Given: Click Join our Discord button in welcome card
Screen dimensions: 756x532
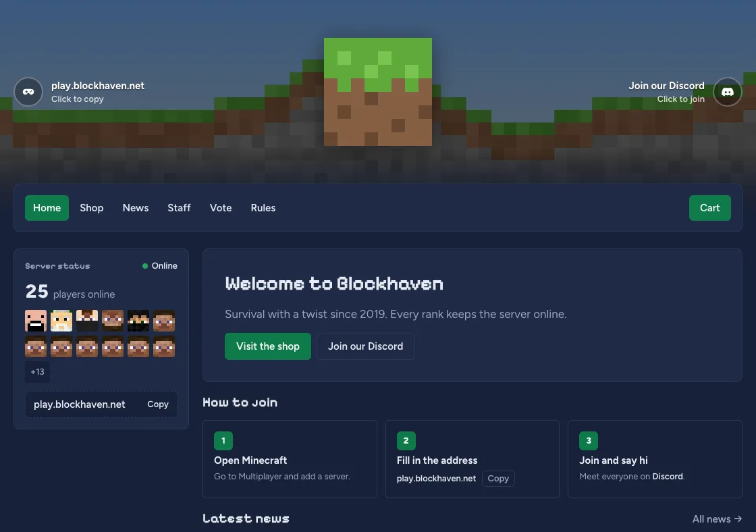Looking at the screenshot, I should [x=365, y=346].
